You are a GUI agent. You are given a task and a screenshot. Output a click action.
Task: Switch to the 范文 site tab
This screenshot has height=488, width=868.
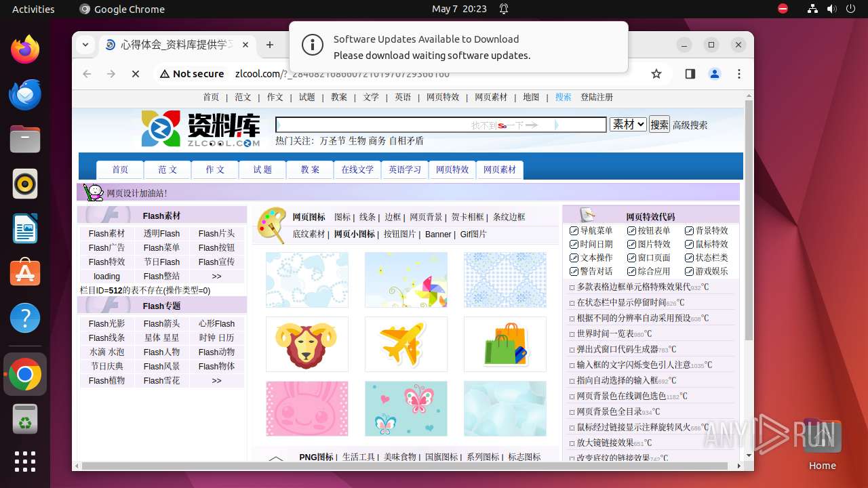pos(167,169)
